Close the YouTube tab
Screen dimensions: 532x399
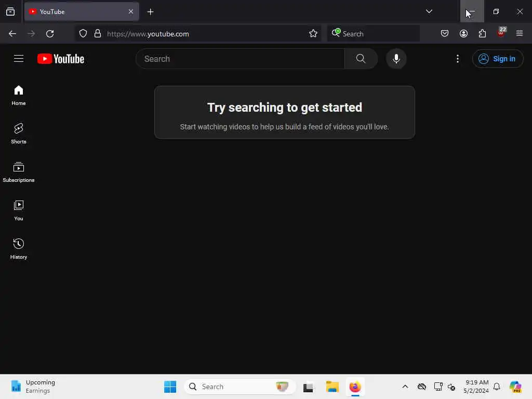pos(131,11)
